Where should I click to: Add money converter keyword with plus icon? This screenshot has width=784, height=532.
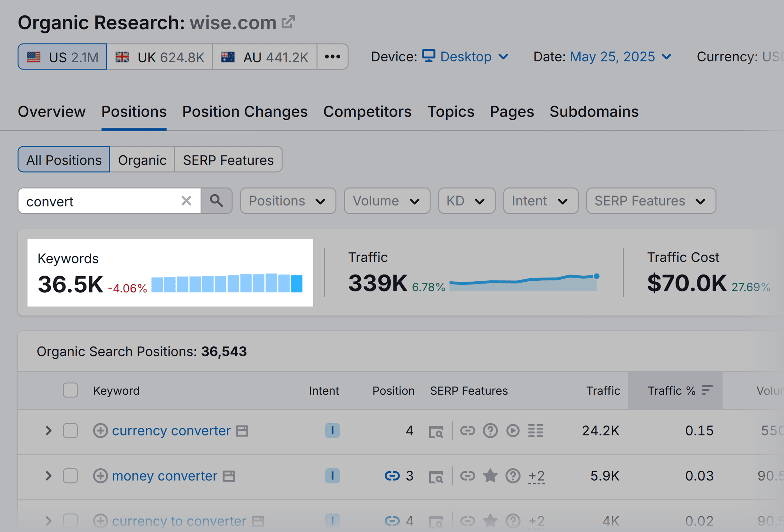pyautogui.click(x=100, y=476)
